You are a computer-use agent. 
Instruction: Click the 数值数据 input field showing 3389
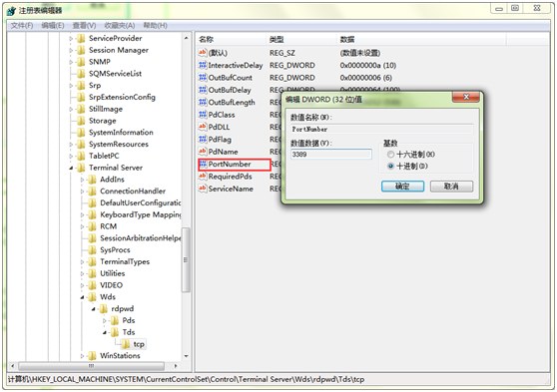(x=331, y=154)
